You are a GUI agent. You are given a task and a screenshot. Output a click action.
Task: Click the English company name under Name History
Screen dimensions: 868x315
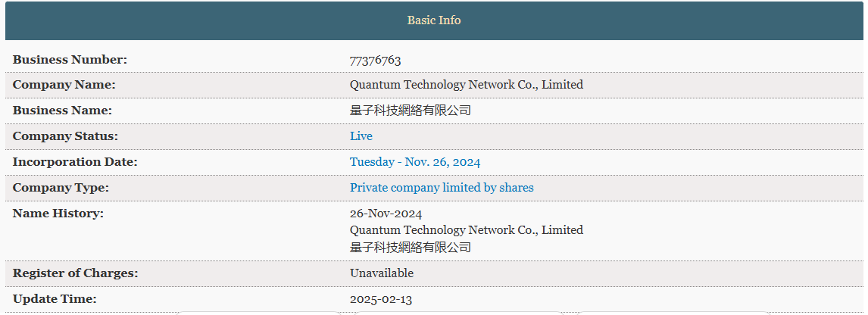[x=466, y=230]
